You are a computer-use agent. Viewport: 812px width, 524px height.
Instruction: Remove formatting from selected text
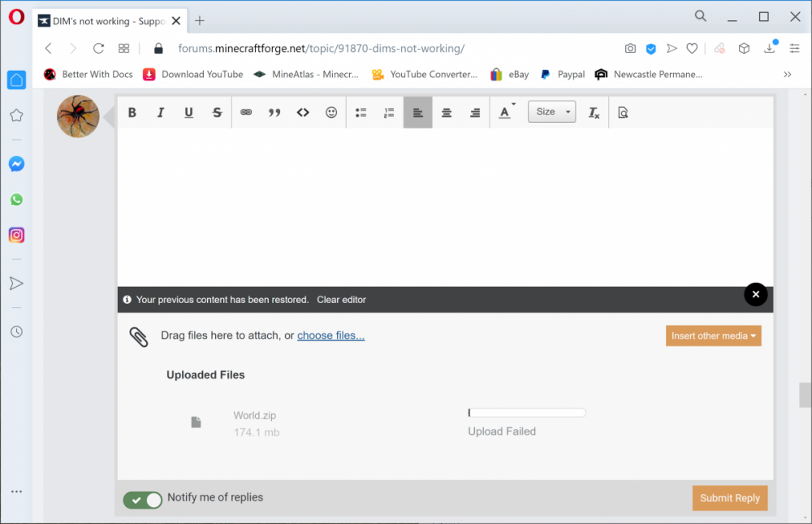(594, 112)
